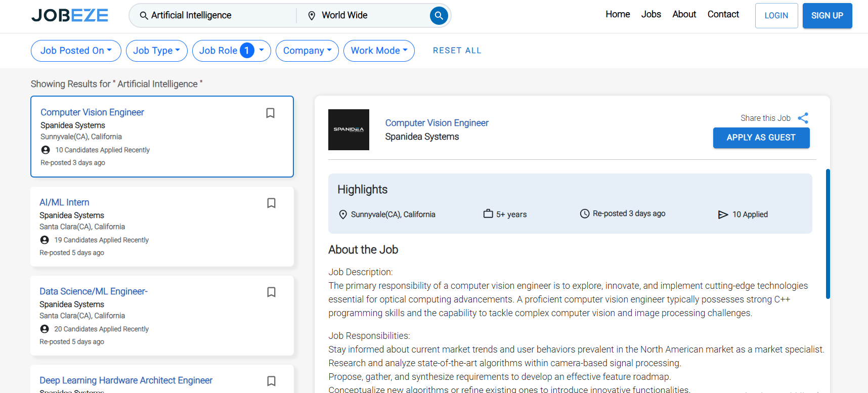Image resolution: width=868 pixels, height=393 pixels.
Task: Click the blue search magnifier button
Action: click(x=439, y=16)
